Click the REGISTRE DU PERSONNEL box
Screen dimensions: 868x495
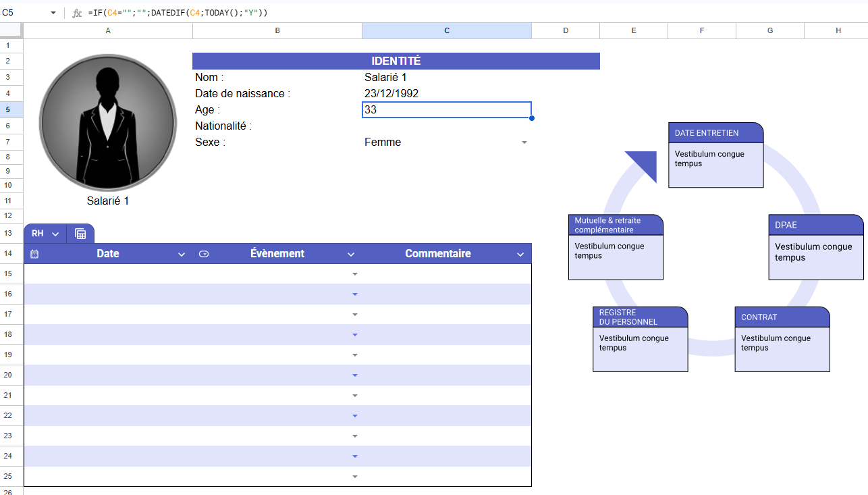coord(640,339)
